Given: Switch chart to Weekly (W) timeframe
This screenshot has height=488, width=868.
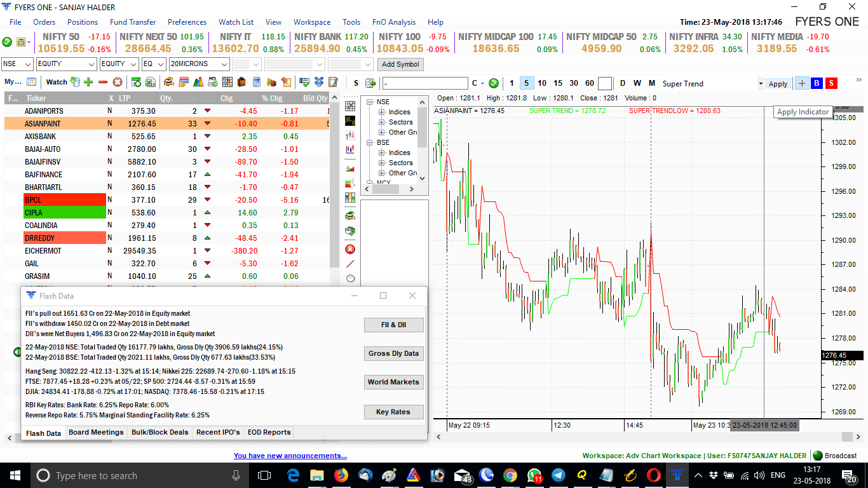Looking at the screenshot, I should click(637, 83).
